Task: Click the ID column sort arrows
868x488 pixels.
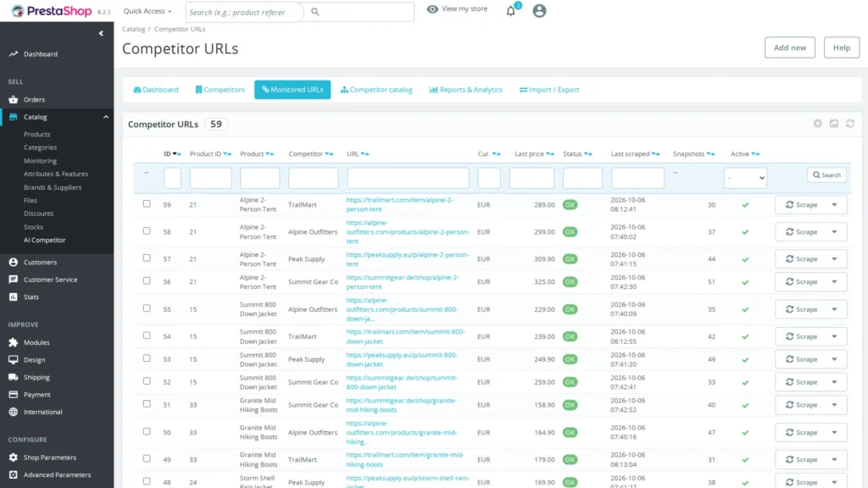Action: [176, 154]
